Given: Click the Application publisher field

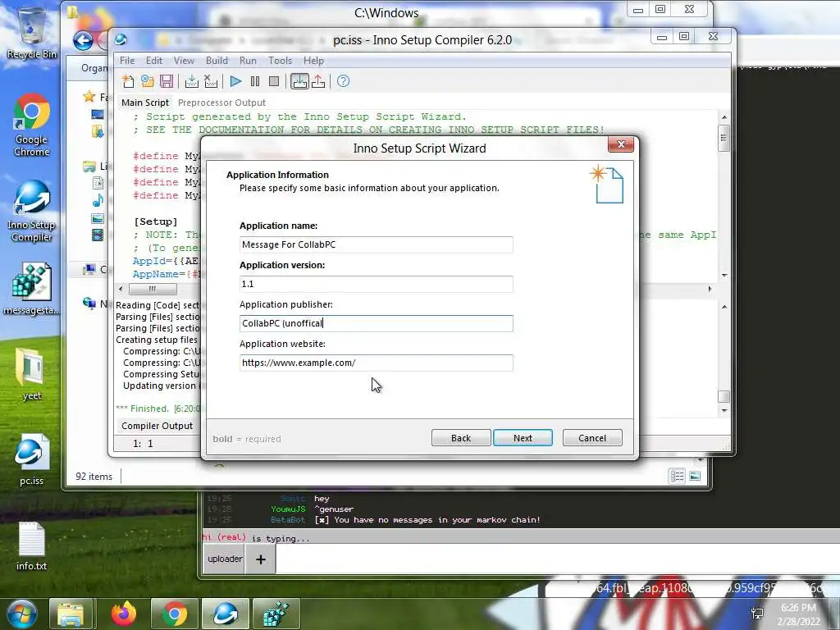Looking at the screenshot, I should click(376, 323).
